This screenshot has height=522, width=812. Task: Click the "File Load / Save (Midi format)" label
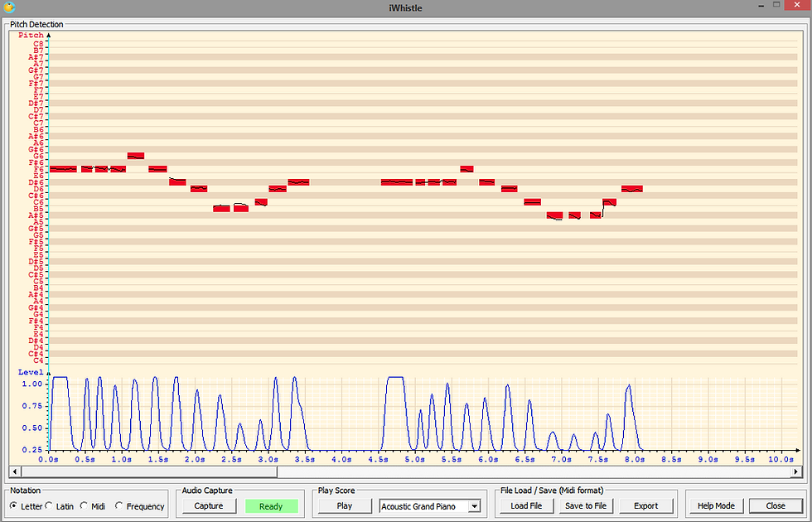tap(552, 491)
